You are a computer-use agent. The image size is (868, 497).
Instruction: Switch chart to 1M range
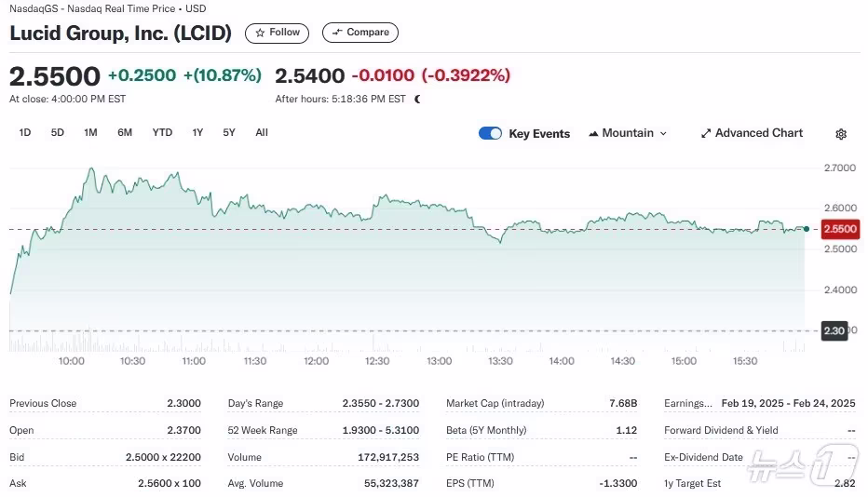[90, 132]
